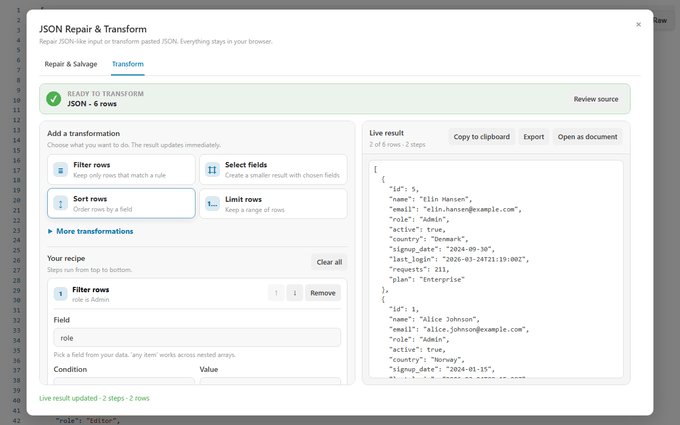The height and width of the screenshot is (425, 680).
Task: Click Clear all recipe button
Action: (329, 262)
